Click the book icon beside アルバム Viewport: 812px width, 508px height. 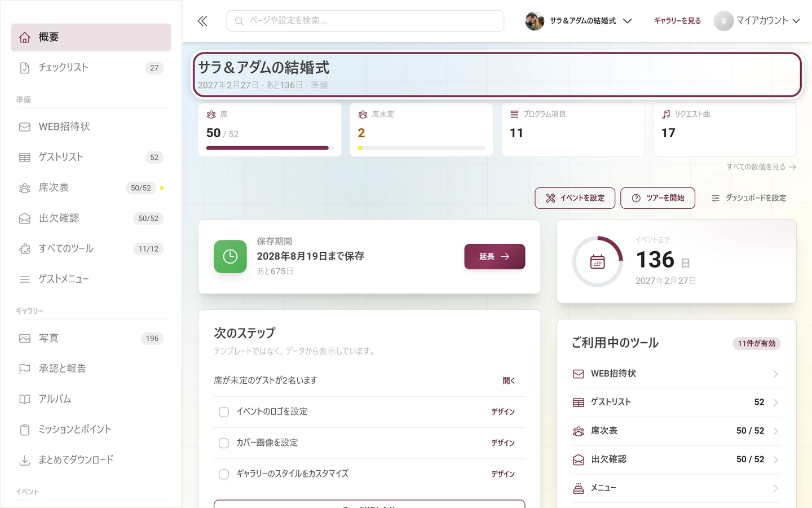click(x=25, y=400)
